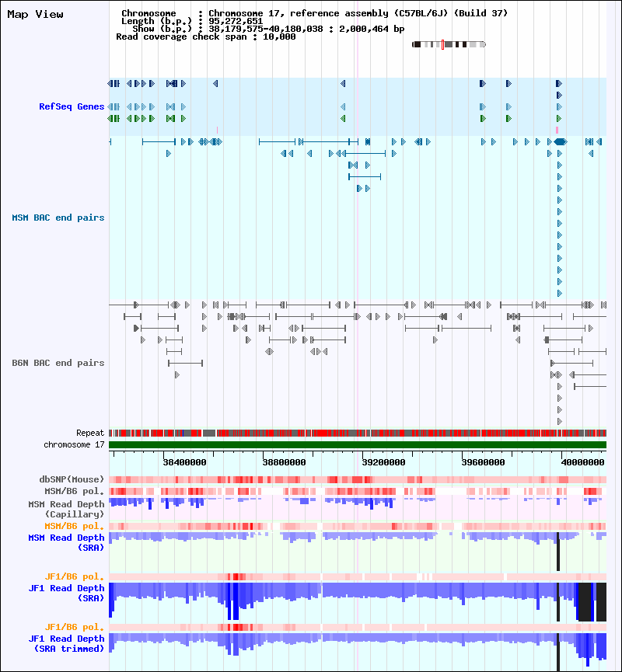Open the RefSeq Genes track label
Image resolution: width=622 pixels, height=672 pixels.
72,106
